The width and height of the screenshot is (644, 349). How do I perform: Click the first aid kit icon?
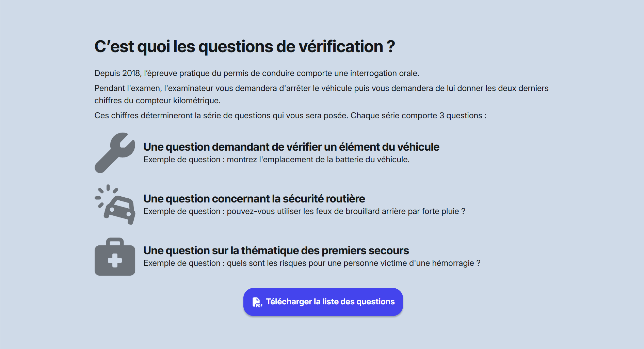pos(115,257)
